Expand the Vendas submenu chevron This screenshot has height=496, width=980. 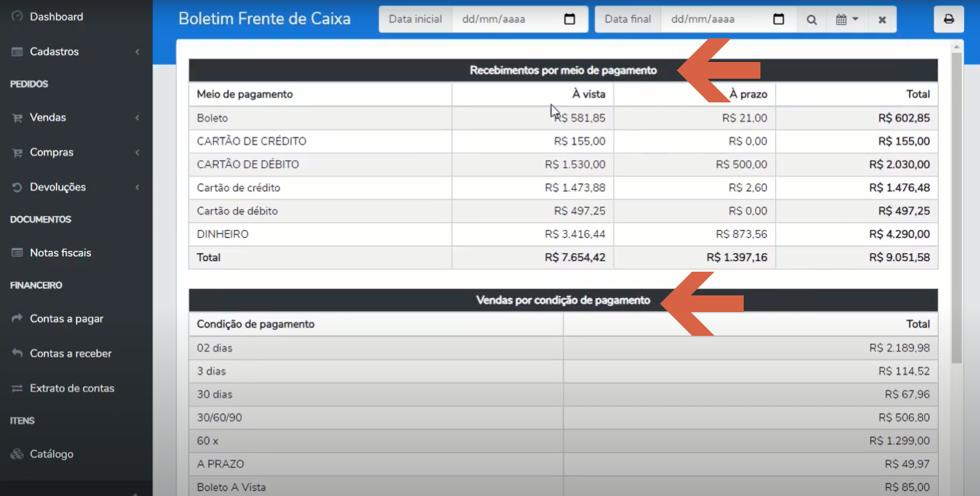(x=137, y=118)
